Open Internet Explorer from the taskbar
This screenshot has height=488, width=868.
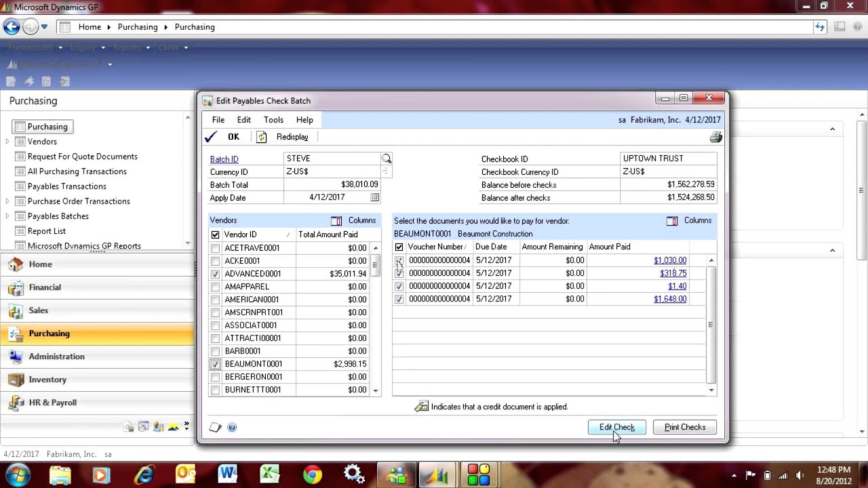click(144, 474)
